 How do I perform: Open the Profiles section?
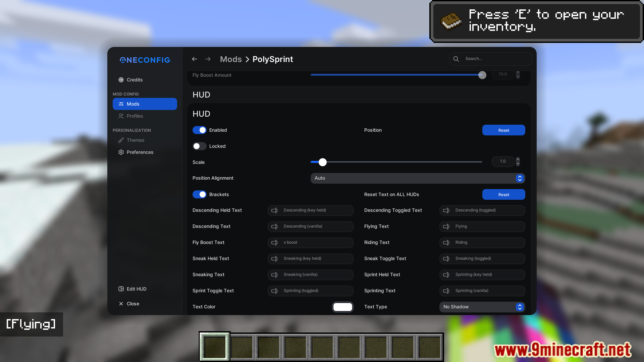[145, 116]
